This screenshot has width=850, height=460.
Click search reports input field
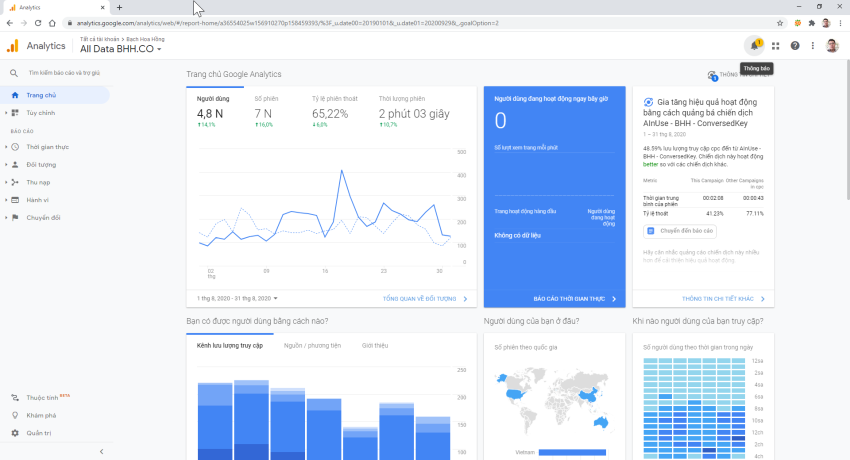(64, 73)
